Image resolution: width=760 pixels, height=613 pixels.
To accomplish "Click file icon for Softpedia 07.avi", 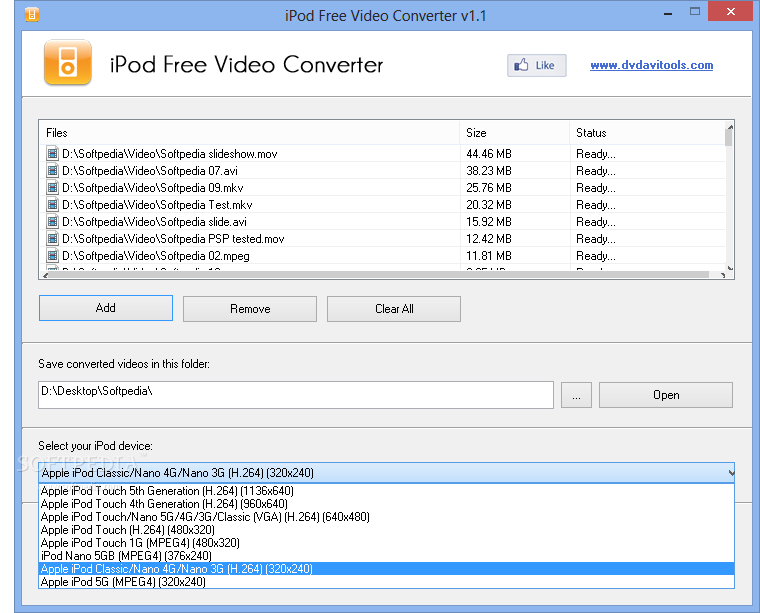I will tap(52, 171).
